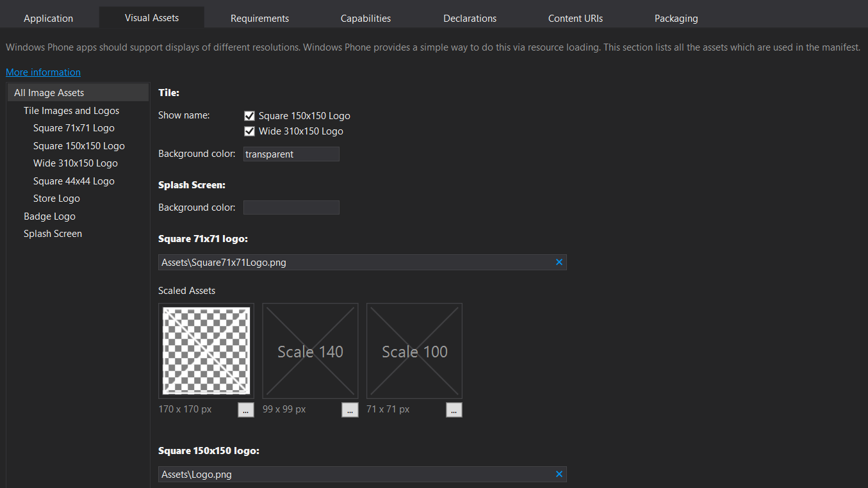Clear the Square71x71Logo.png asset path

pos(559,262)
